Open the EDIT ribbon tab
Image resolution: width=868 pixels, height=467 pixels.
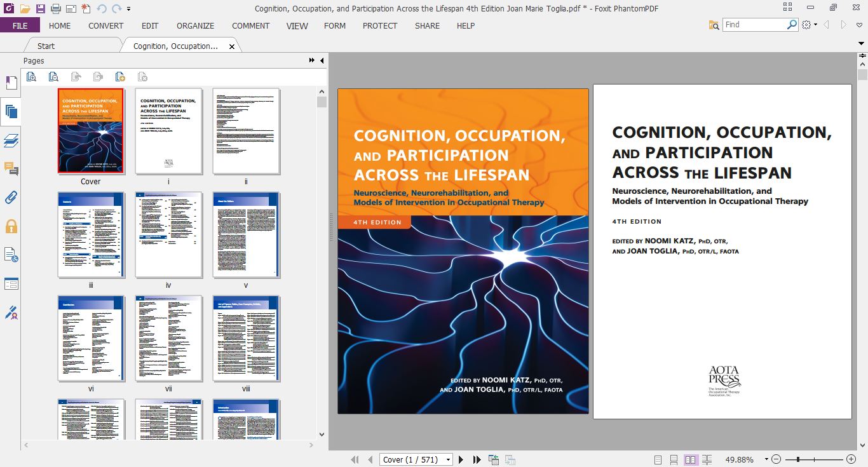[x=150, y=25]
